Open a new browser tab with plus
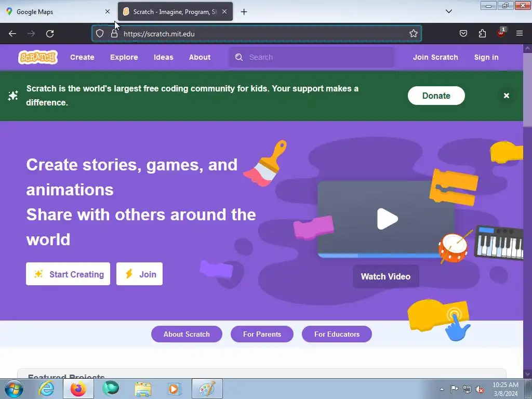The image size is (532, 399). point(244,12)
